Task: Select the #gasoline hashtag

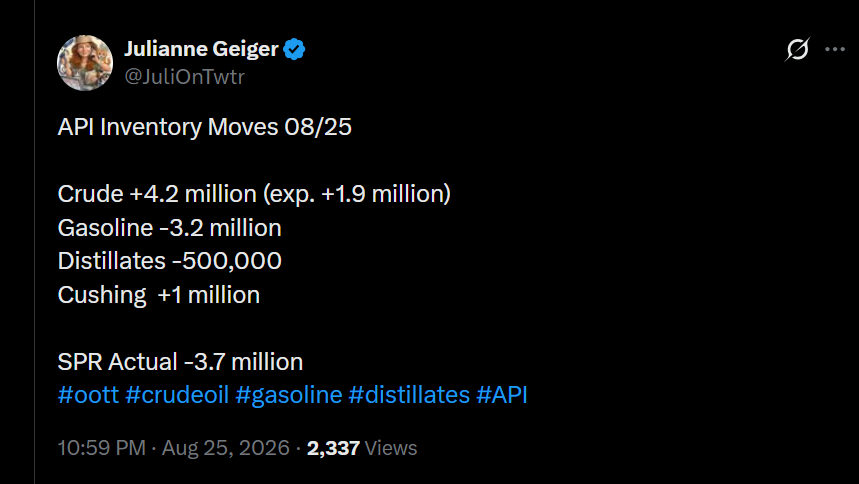Action: (289, 395)
